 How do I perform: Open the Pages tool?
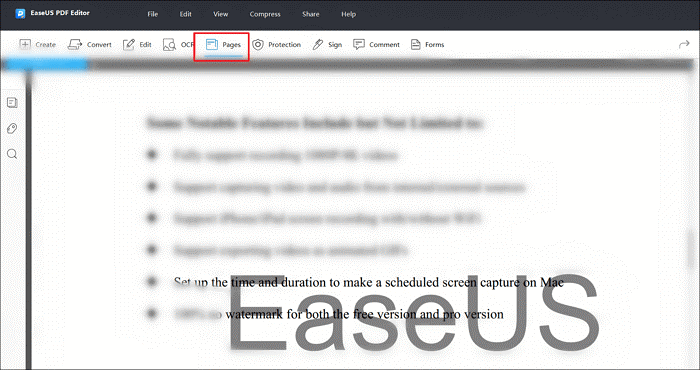pos(223,44)
